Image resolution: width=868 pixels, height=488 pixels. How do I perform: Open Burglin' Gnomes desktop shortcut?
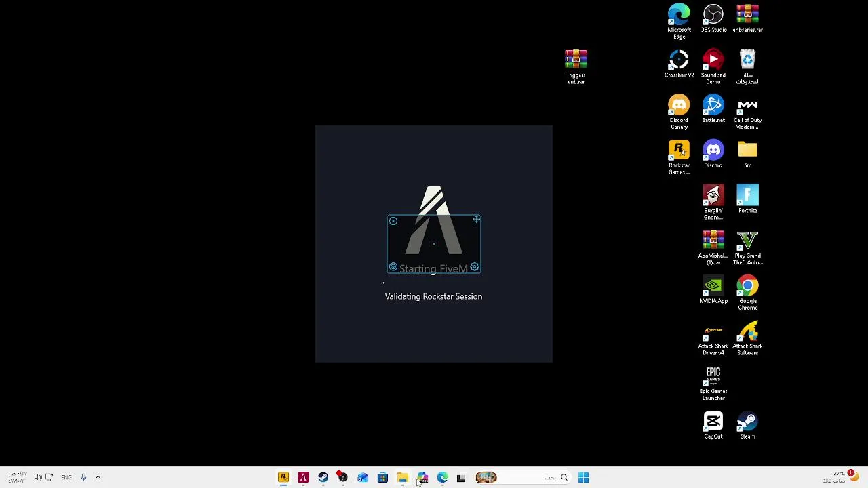pyautogui.click(x=713, y=202)
